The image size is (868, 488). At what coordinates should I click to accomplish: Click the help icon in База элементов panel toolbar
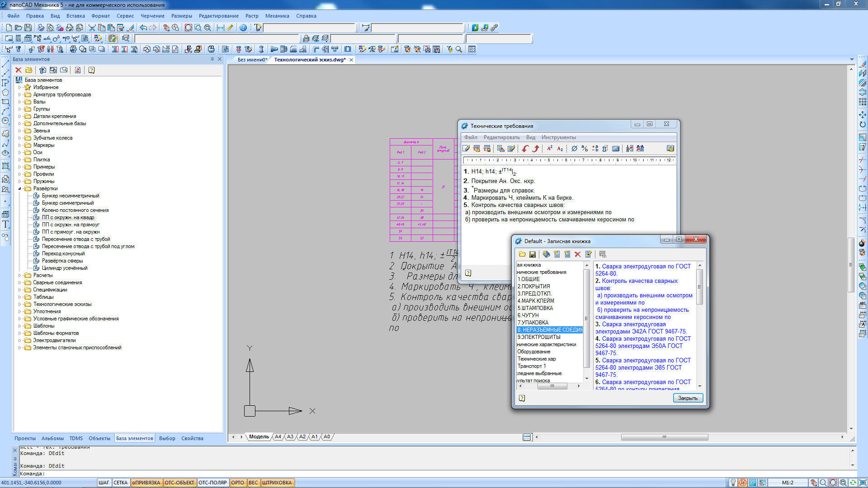pyautogui.click(x=91, y=70)
